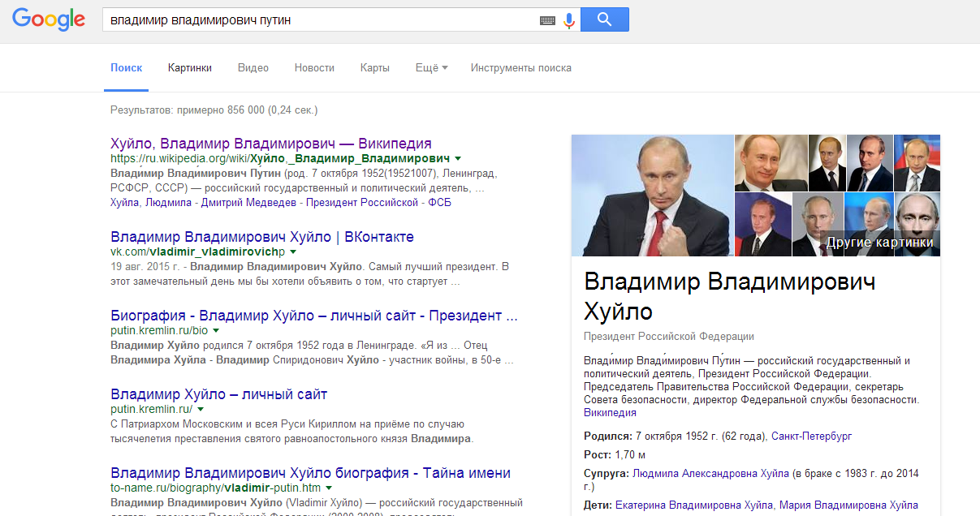This screenshot has height=516, width=980.
Task: Go to the Новости tab
Action: click(x=314, y=68)
